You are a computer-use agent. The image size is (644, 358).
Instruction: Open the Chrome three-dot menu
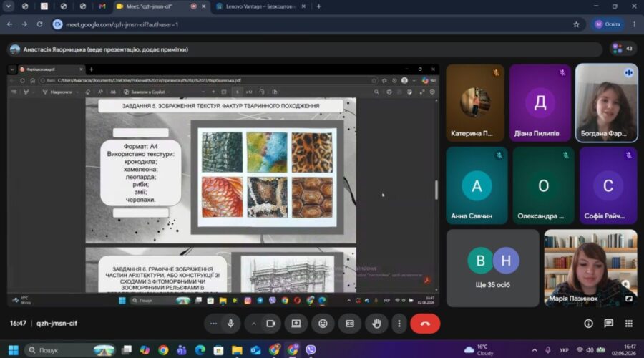(634, 24)
